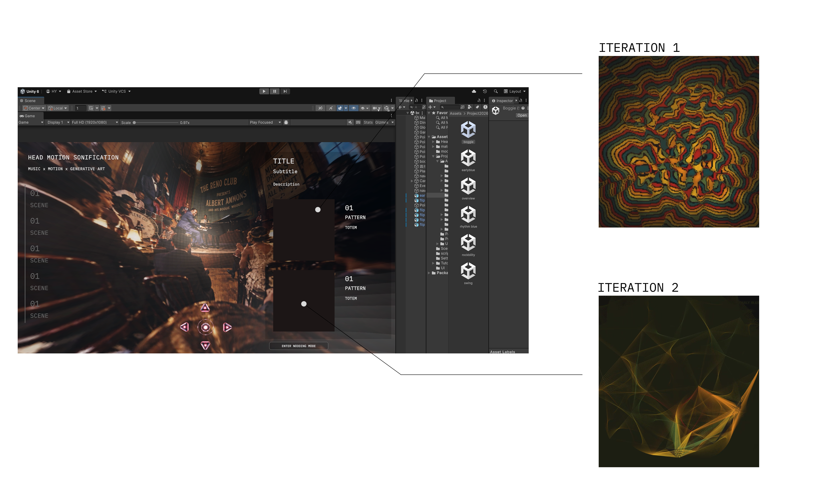Screen dimensions: 818x504
Task: Click the Open button in Inspector
Action: tap(522, 115)
